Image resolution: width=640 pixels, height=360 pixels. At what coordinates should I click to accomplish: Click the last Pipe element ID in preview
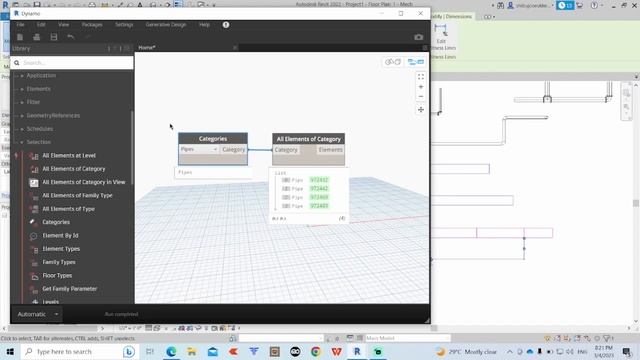click(x=319, y=206)
